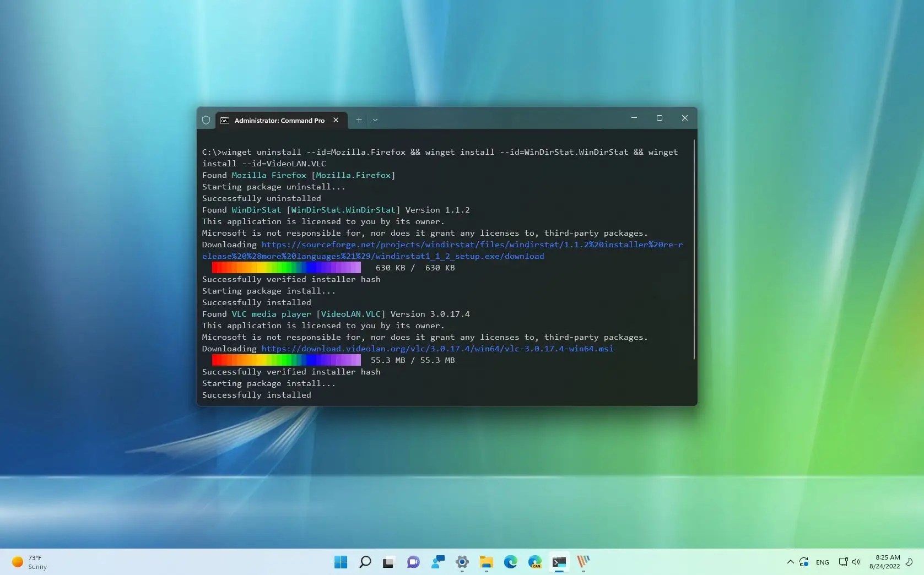Show the weather widget details
The image size is (924, 575).
point(29,561)
